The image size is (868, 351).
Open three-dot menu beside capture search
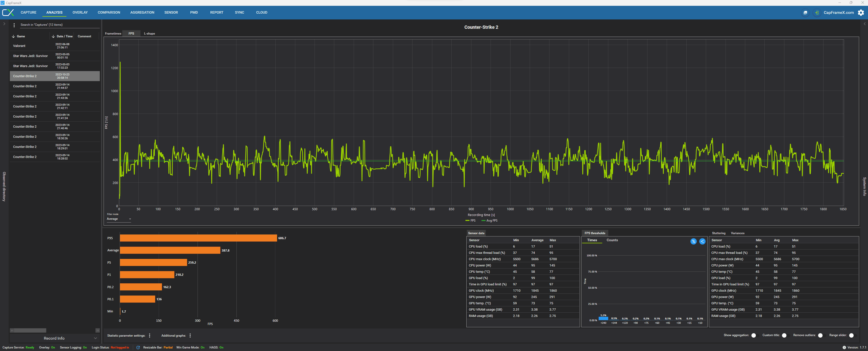tap(14, 25)
